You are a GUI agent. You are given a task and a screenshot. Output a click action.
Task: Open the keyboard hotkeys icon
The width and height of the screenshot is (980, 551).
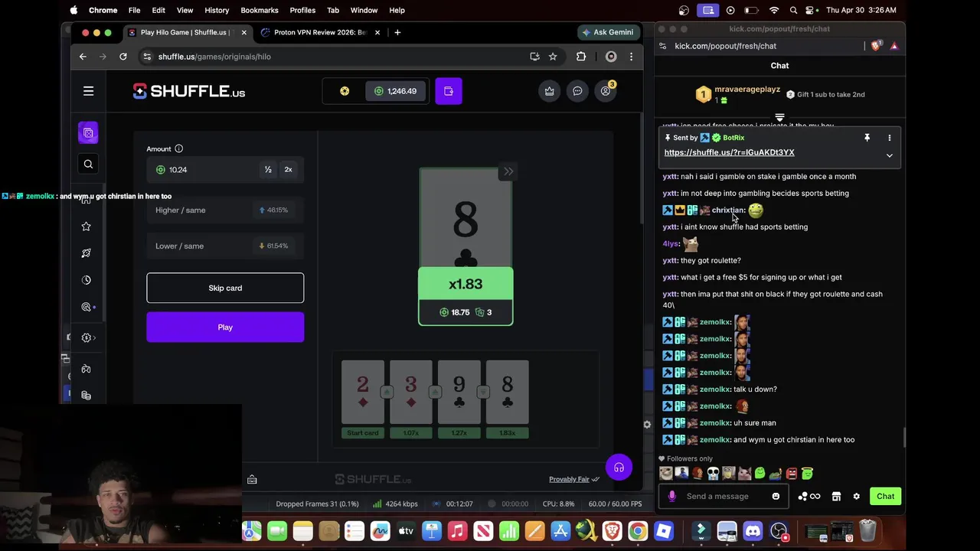[x=252, y=480]
